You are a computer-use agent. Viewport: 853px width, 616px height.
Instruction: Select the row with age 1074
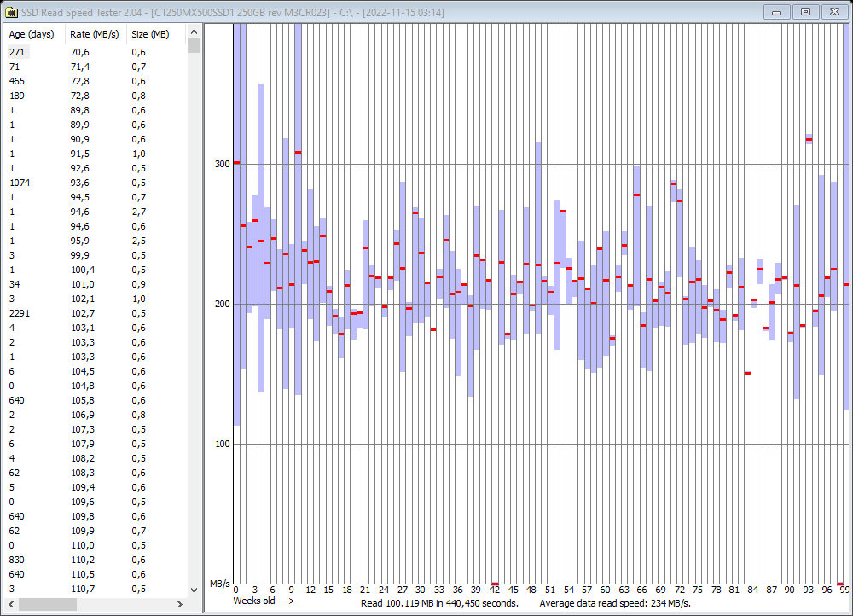pos(96,183)
